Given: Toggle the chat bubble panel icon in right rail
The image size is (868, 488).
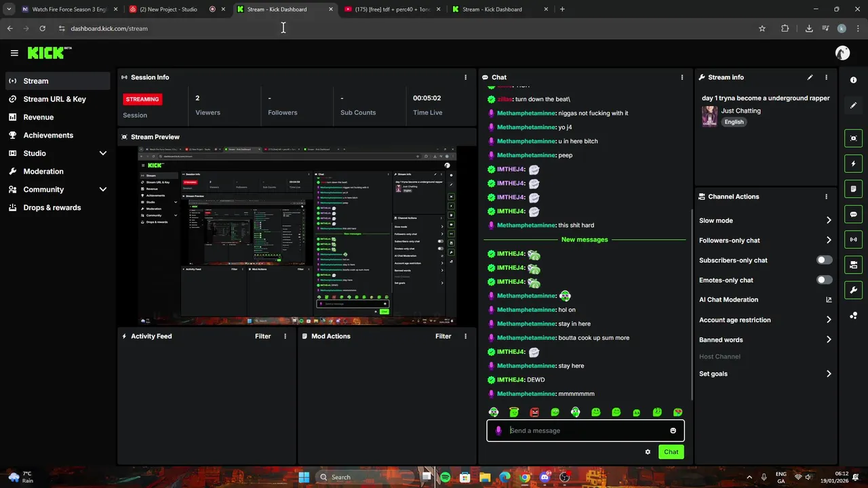Looking at the screenshot, I should (x=853, y=214).
